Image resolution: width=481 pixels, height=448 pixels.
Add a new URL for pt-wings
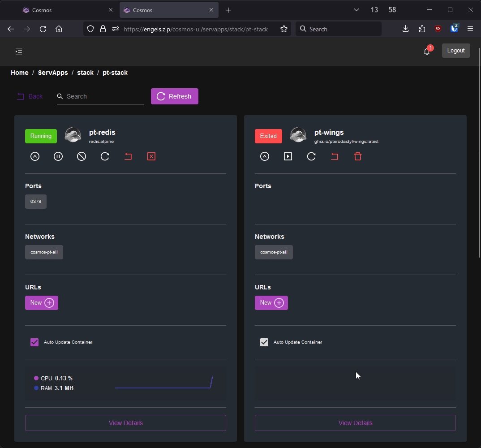tap(271, 303)
